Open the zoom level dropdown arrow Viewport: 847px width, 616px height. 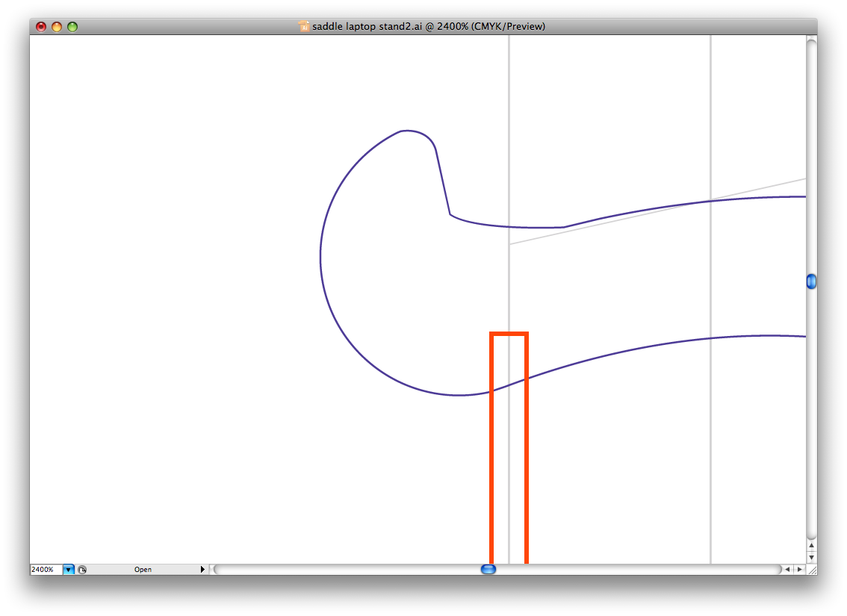(69, 570)
